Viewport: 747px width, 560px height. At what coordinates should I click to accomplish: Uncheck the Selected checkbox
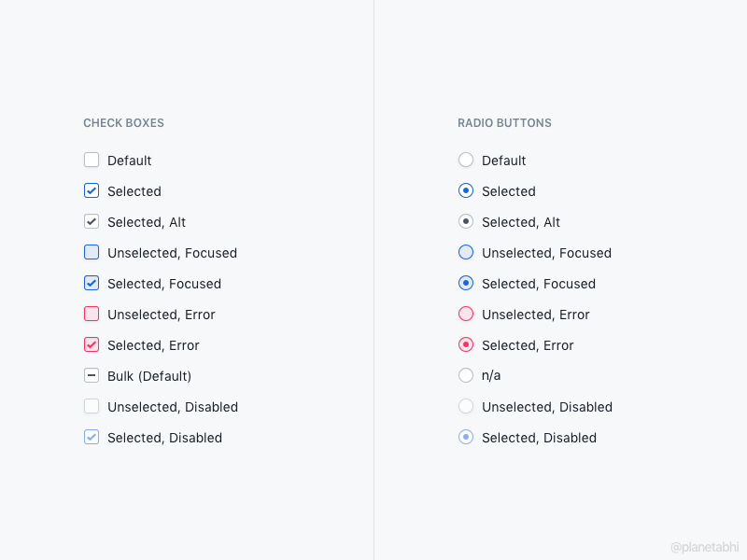tap(92, 190)
